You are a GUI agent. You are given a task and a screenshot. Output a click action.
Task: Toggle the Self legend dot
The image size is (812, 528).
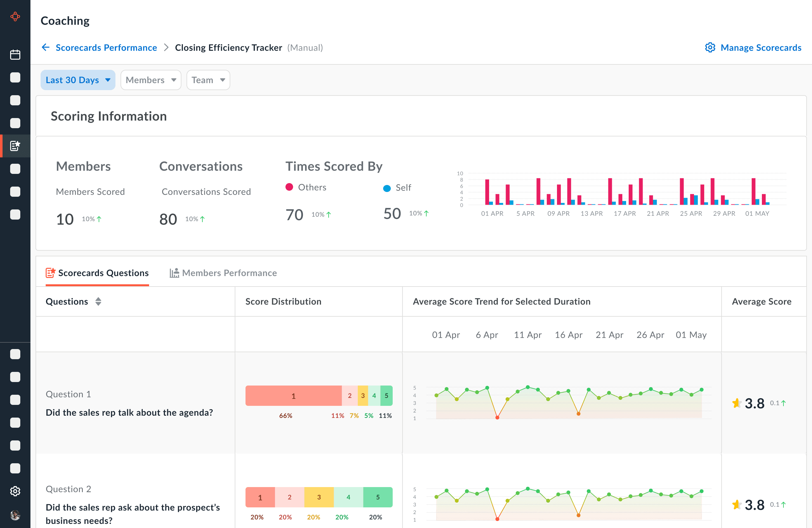(387, 188)
